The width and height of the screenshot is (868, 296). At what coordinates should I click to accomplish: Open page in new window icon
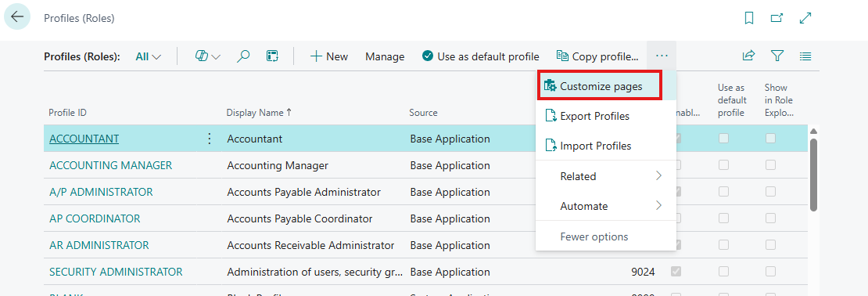pyautogui.click(x=777, y=18)
